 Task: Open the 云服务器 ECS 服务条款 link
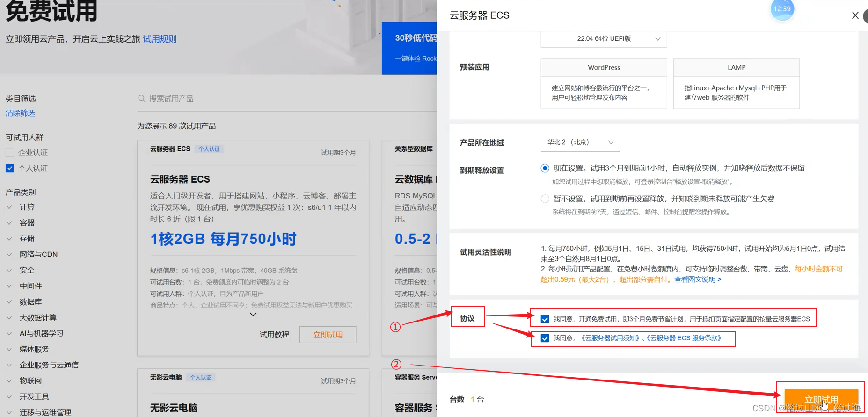pos(684,338)
